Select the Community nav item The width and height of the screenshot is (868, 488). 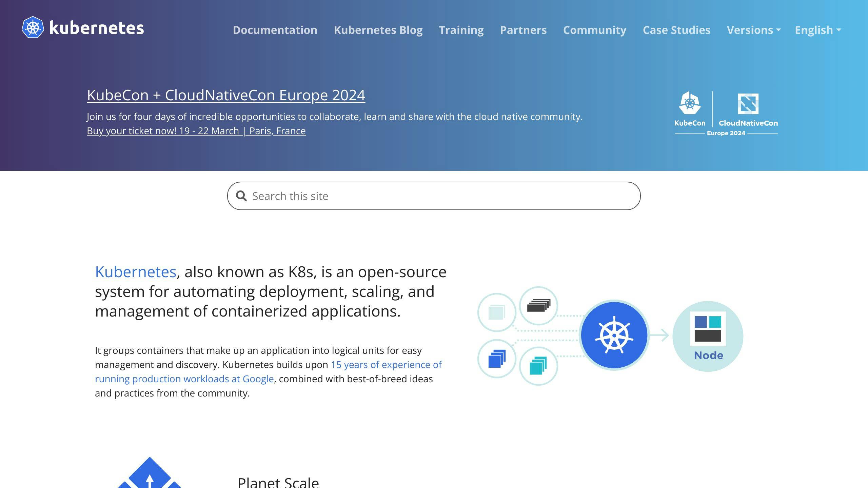click(595, 30)
